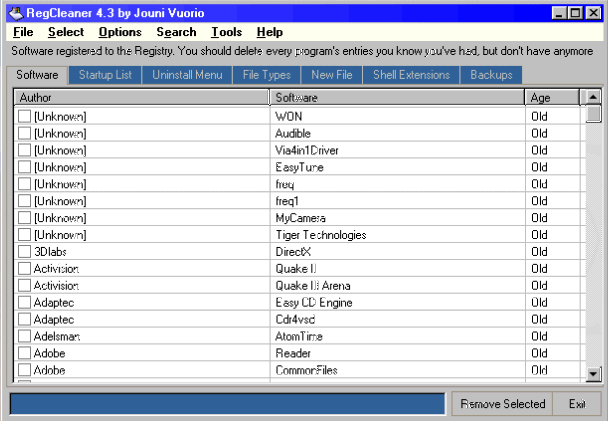Viewport: 608px width, 421px height.
Task: Check the box for Quake III Arena
Action: pyautogui.click(x=24, y=286)
